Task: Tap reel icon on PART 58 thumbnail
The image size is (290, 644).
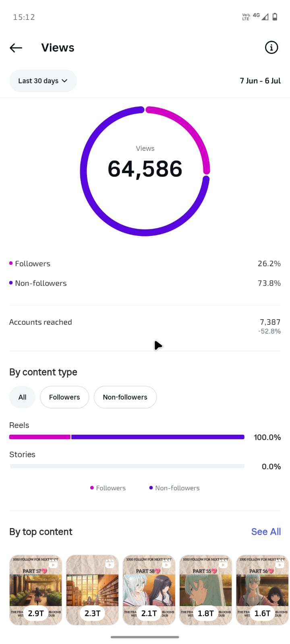Action: 166,565
